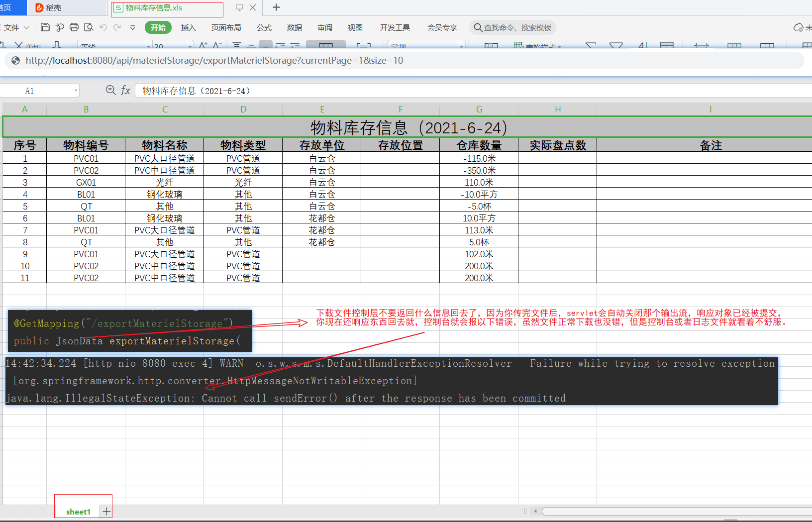Viewport: 812px width, 522px height.
Task: Click into the formula bar content
Action: tap(473, 91)
